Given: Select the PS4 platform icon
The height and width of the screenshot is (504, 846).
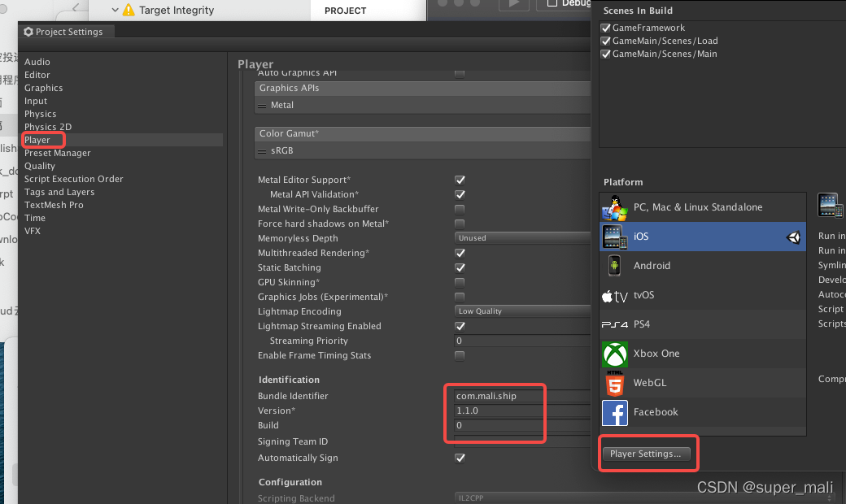Looking at the screenshot, I should [x=614, y=324].
